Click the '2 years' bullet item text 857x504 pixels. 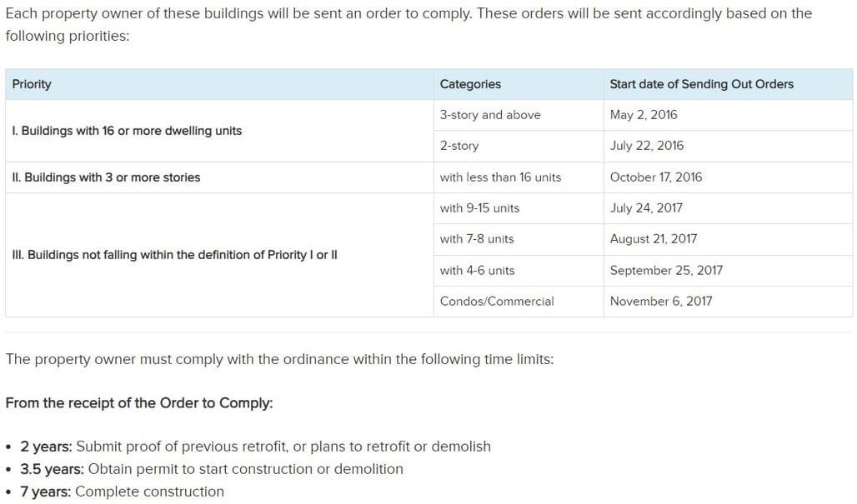[255, 447]
